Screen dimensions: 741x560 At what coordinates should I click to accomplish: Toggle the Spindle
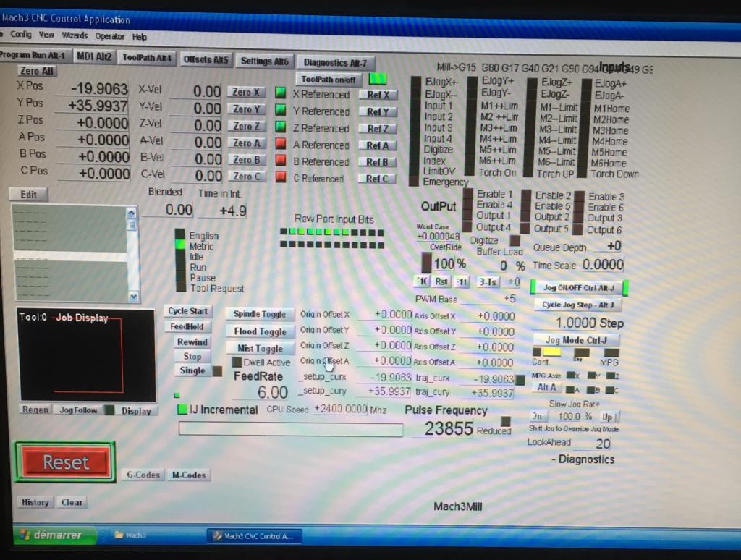(x=260, y=314)
